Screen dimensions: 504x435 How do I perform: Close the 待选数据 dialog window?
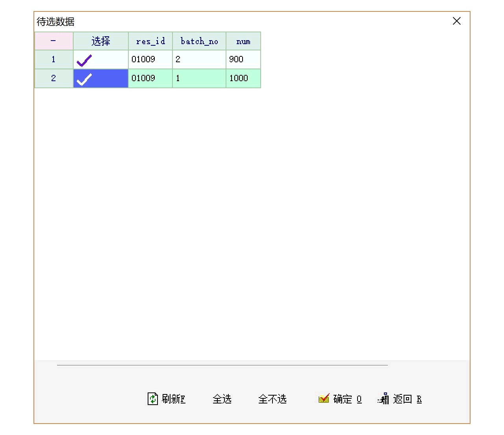(x=456, y=21)
